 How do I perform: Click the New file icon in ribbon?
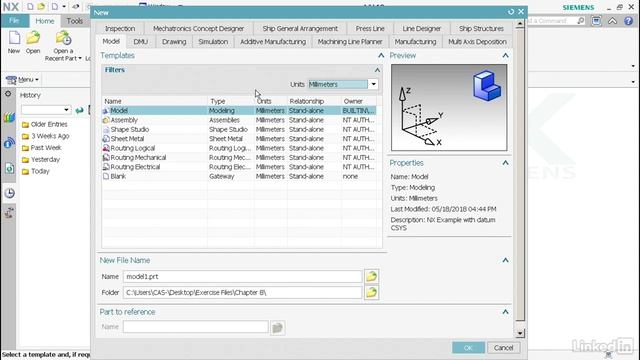pyautogui.click(x=14, y=38)
